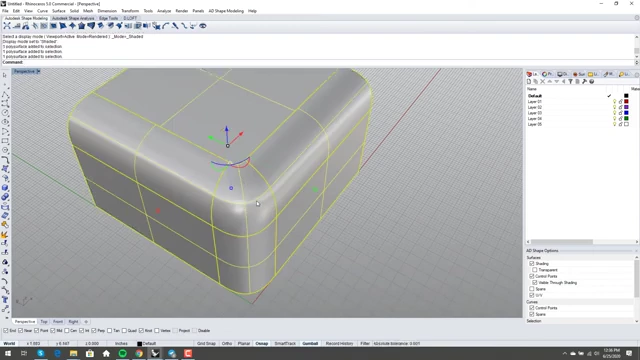Image resolution: width=640 pixels, height=360 pixels.
Task: Click the Camtasia icon in the taskbar
Action: click(x=188, y=353)
